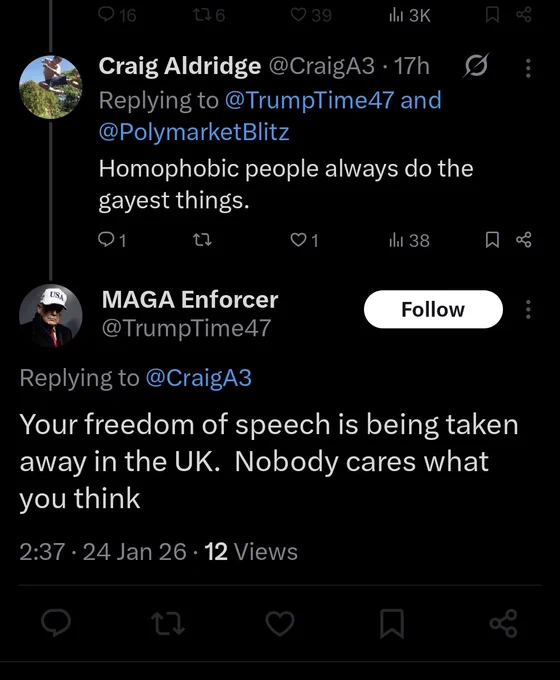Open @CraigA3 mention in reply header

pos(199,377)
